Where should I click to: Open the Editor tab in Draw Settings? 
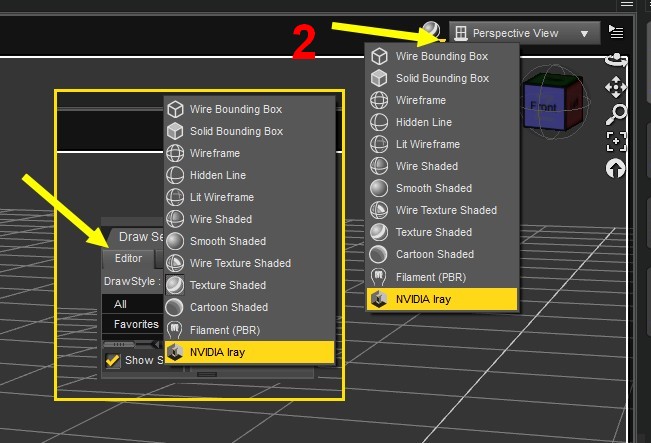coord(128,259)
